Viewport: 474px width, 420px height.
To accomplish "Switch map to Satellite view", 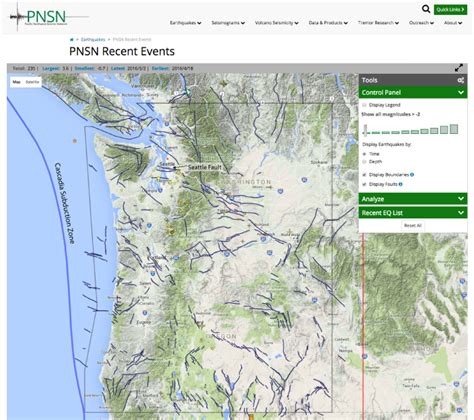I will (x=32, y=82).
